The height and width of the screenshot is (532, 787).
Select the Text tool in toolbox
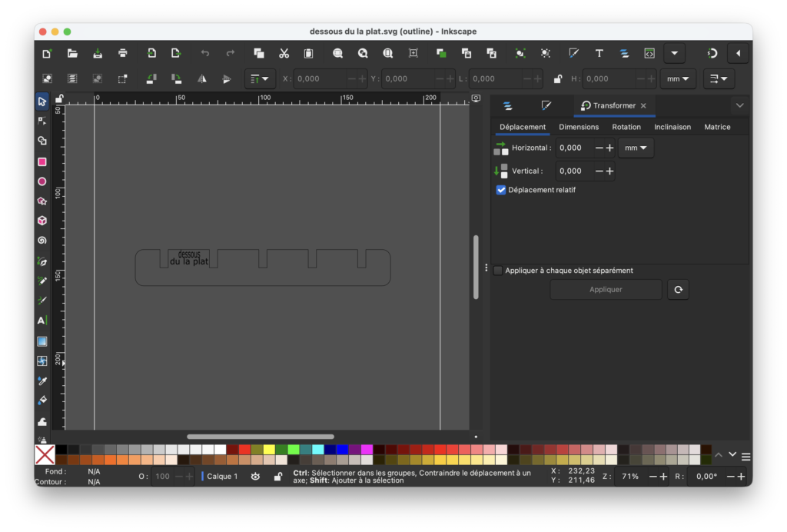tap(42, 321)
